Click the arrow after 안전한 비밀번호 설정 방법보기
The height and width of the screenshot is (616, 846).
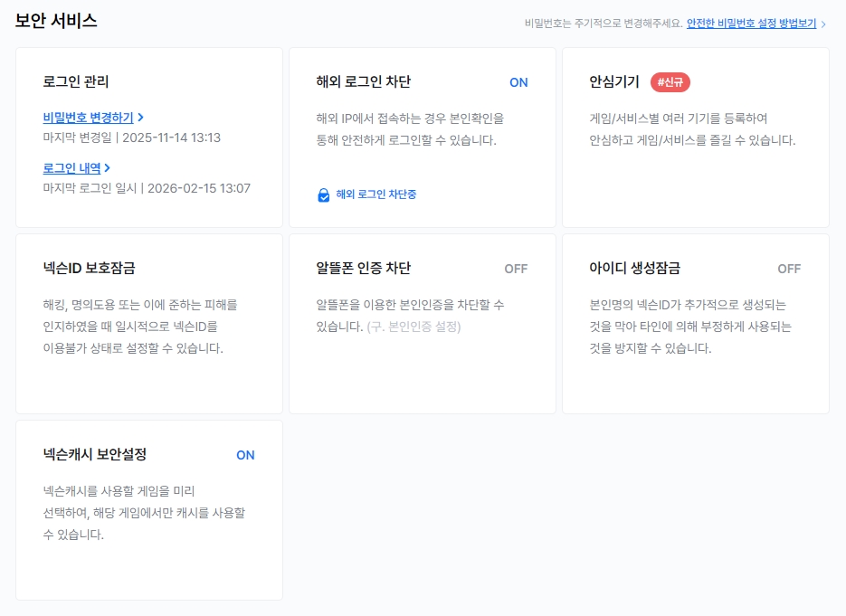(823, 24)
